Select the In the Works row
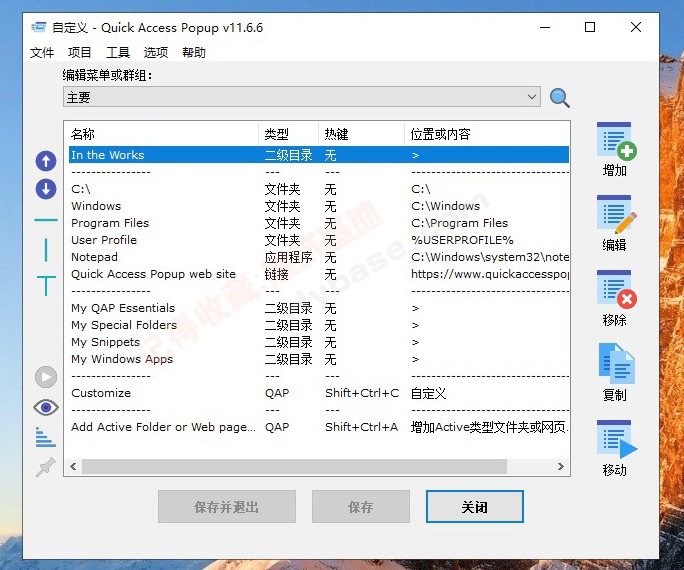The height and width of the screenshot is (570, 684). [x=318, y=155]
